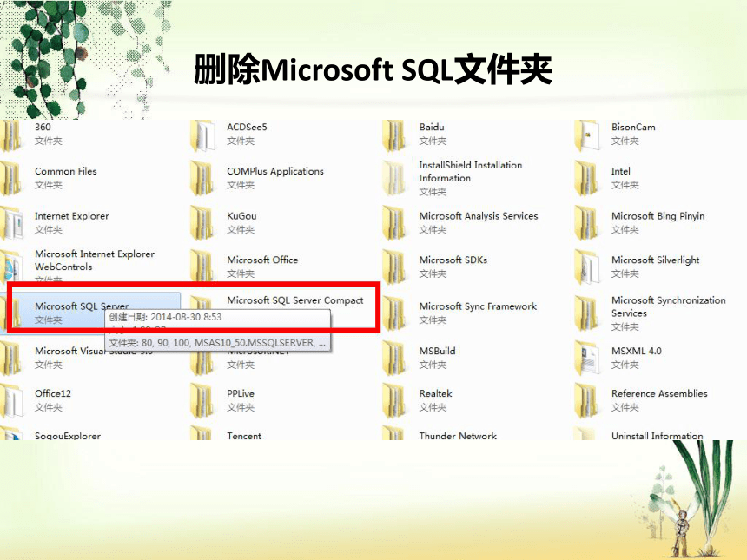Click the Realtek folder icon
747x560 pixels.
[x=394, y=401]
